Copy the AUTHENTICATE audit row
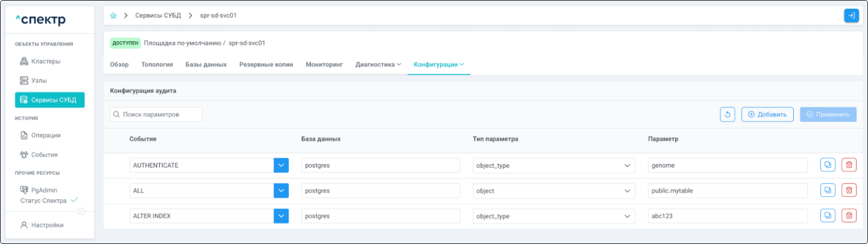This screenshot has height=244, width=868. 827,165
